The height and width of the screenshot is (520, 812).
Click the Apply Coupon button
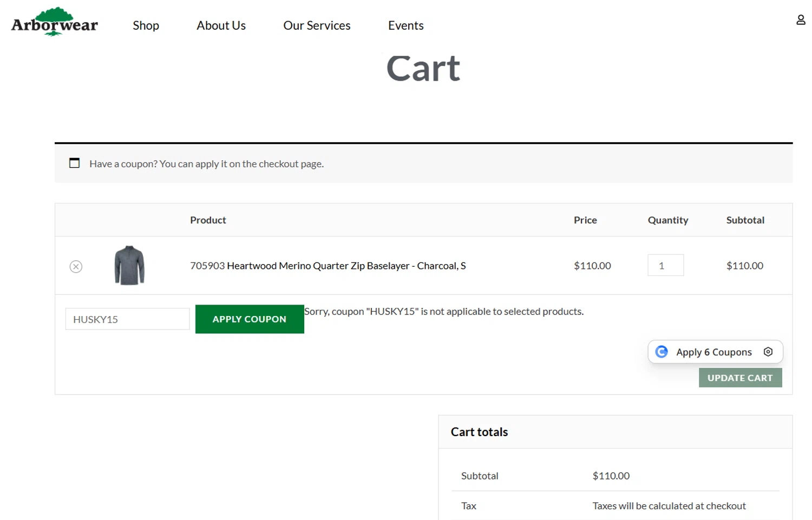[250, 319]
